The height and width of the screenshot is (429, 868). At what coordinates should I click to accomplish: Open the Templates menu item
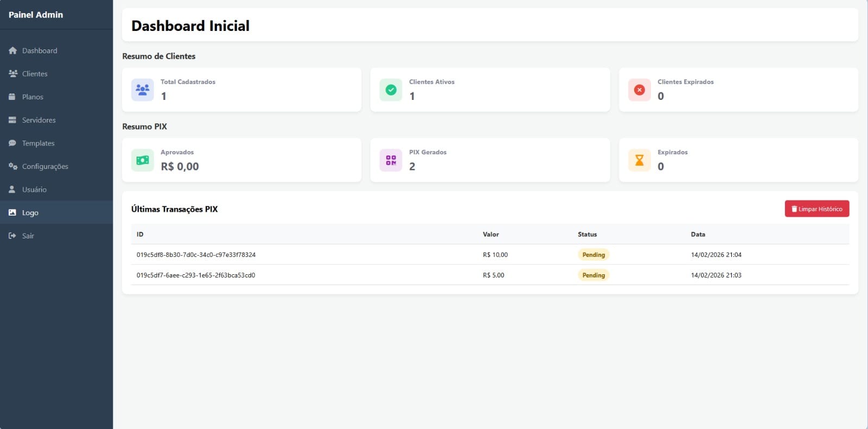56,143
